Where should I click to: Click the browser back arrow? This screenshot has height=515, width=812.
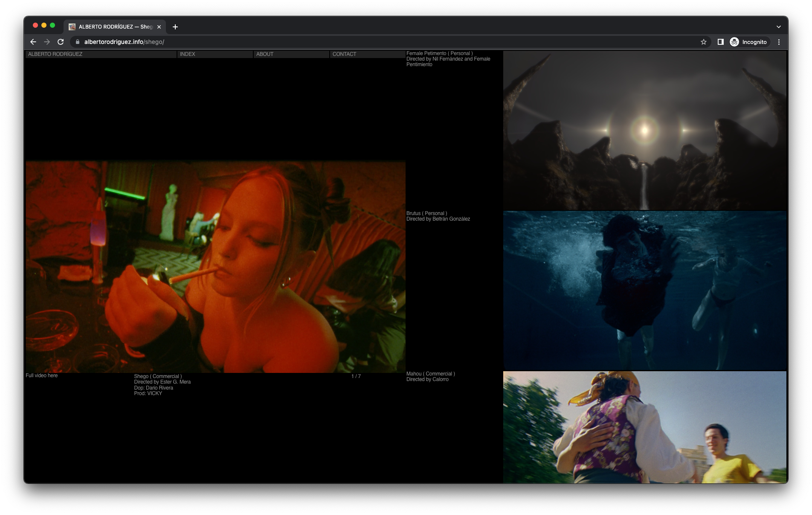pyautogui.click(x=33, y=42)
